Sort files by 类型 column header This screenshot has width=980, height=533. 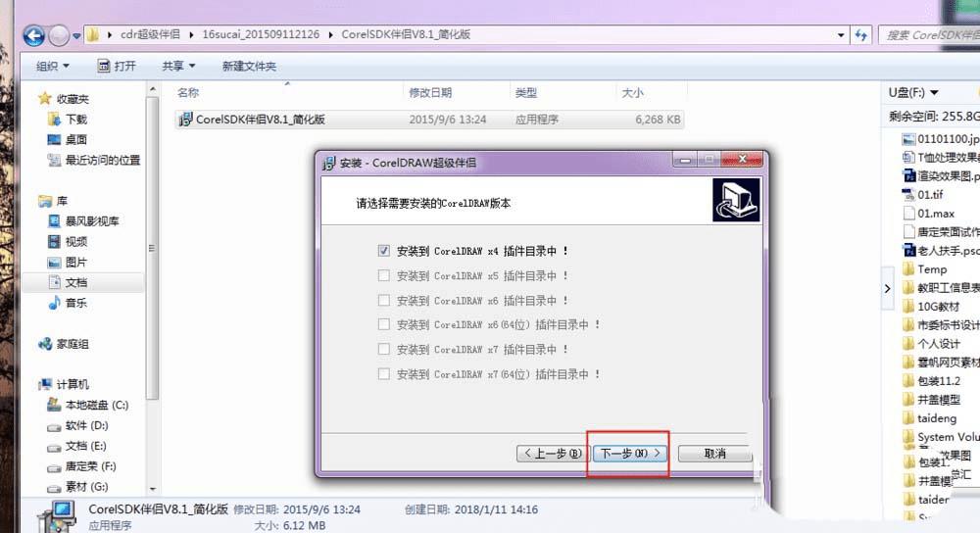(525, 92)
